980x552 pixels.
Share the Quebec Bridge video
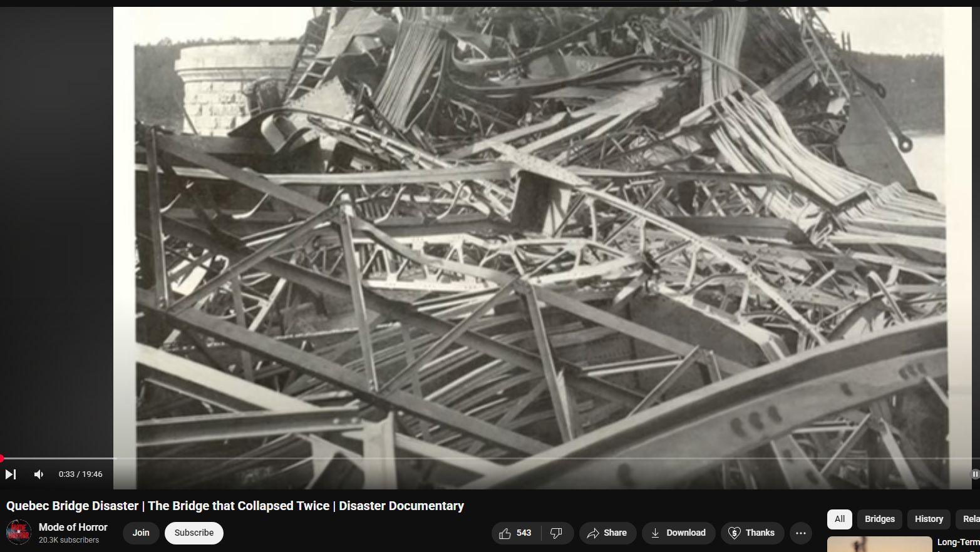click(x=607, y=533)
